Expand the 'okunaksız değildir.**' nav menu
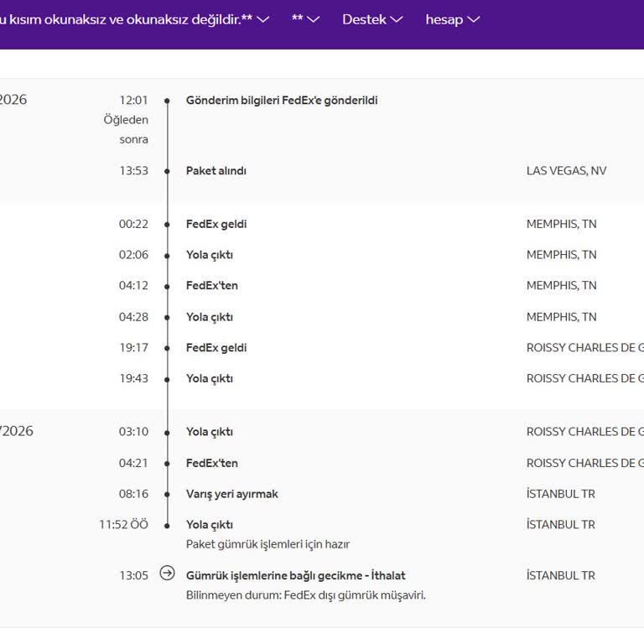 134,19
